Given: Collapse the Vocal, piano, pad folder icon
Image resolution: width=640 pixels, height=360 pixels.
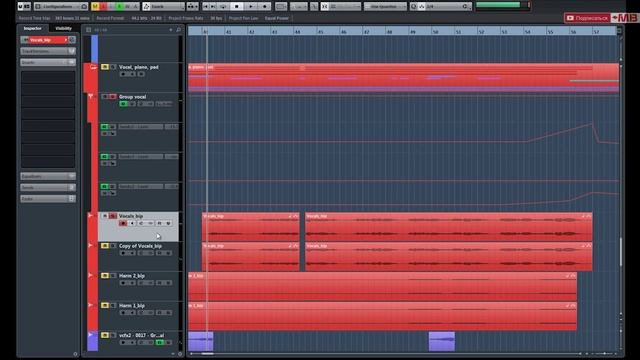Looking at the screenshot, I should click(93, 67).
